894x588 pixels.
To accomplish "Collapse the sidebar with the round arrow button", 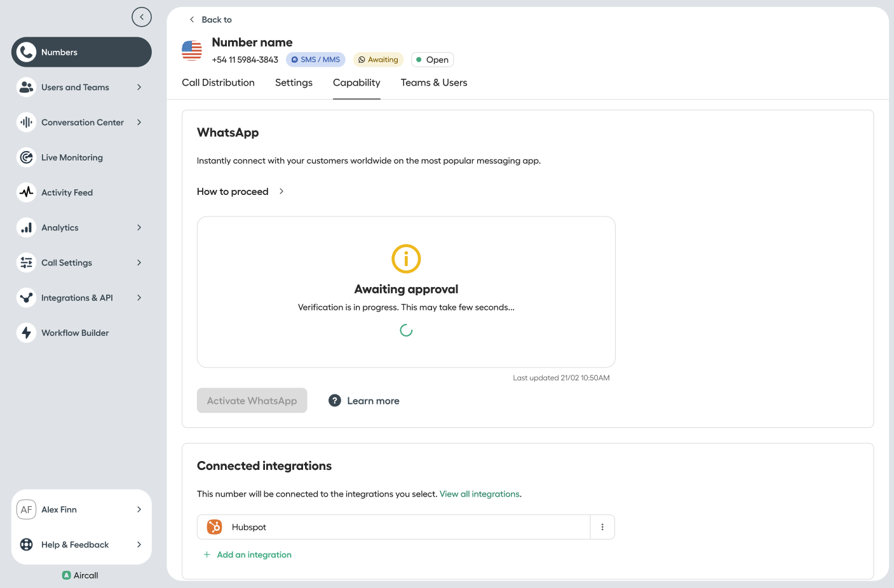I will (x=142, y=17).
